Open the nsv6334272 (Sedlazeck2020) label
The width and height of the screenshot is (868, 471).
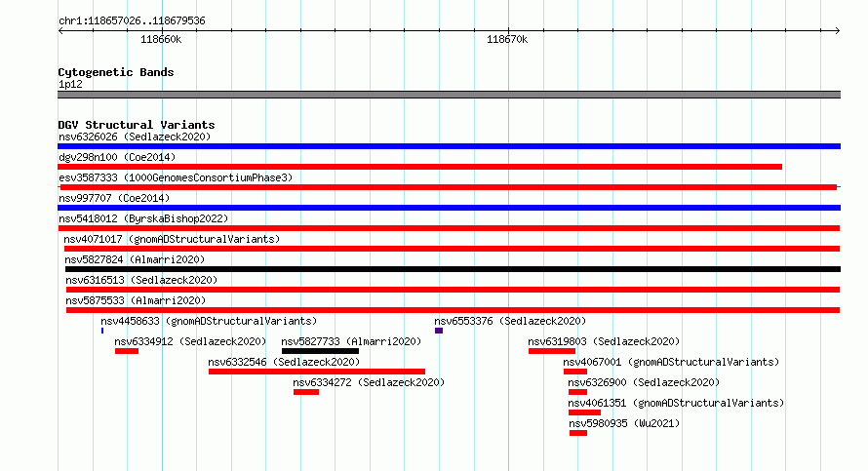[369, 382]
